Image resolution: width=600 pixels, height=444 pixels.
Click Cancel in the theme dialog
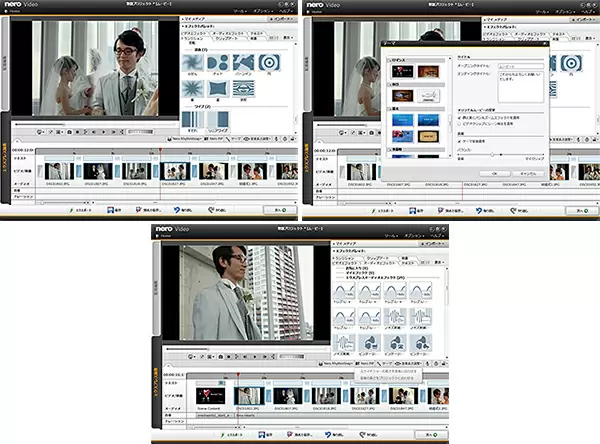(x=528, y=174)
